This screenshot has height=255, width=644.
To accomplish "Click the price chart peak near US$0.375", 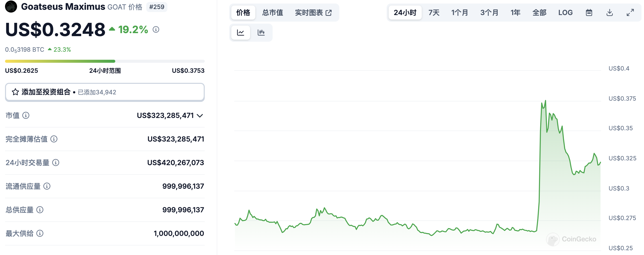I will click(x=545, y=101).
